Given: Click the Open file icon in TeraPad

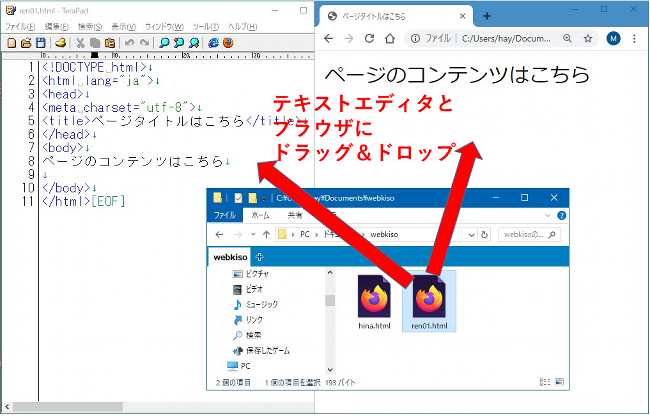Looking at the screenshot, I should pos(26,43).
